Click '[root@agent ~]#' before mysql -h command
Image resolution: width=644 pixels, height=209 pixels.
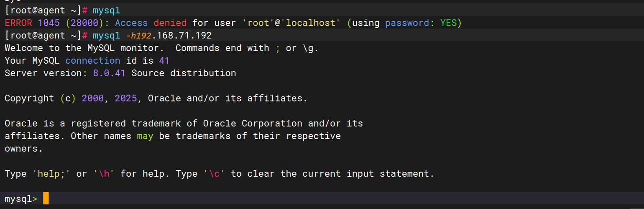46,36
